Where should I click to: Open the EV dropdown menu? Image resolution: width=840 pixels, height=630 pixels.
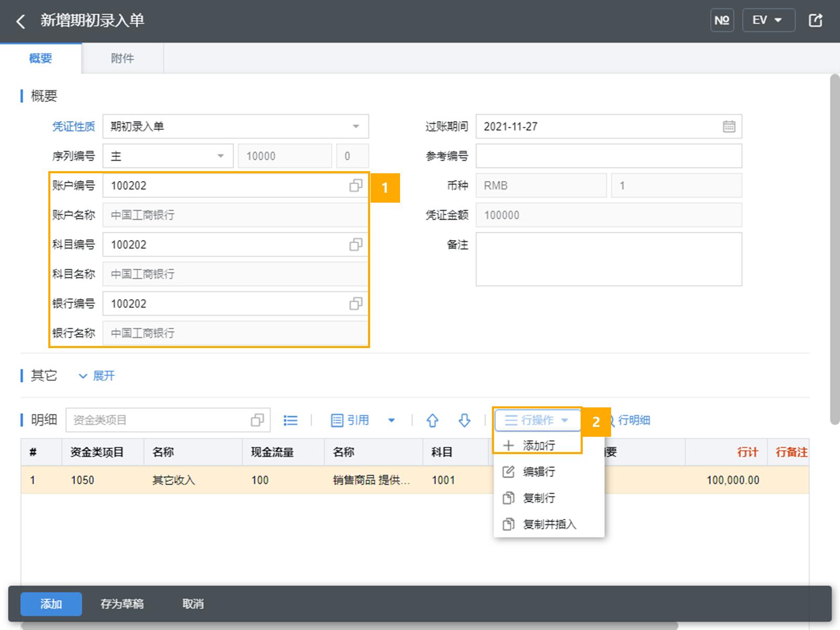[768, 20]
